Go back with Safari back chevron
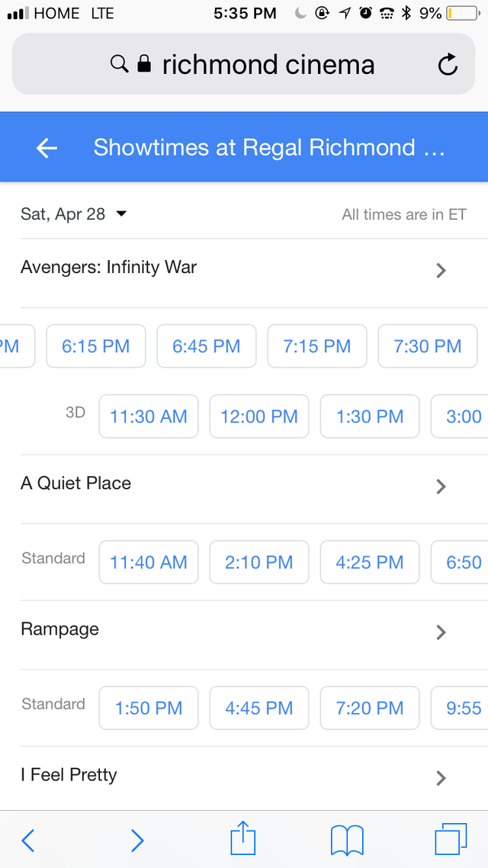 27,841
